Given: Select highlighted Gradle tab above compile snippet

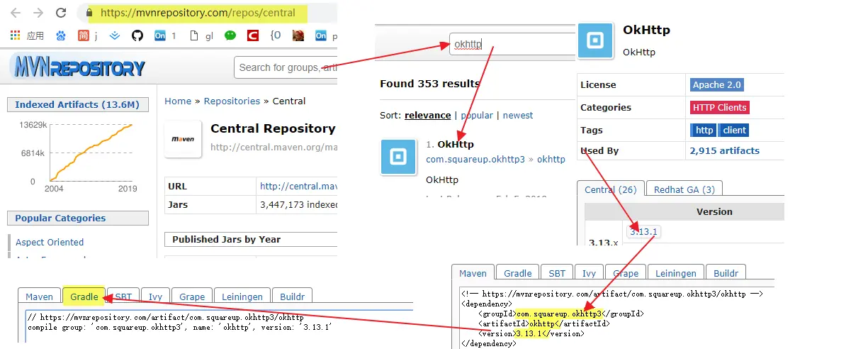Looking at the screenshot, I should (84, 297).
